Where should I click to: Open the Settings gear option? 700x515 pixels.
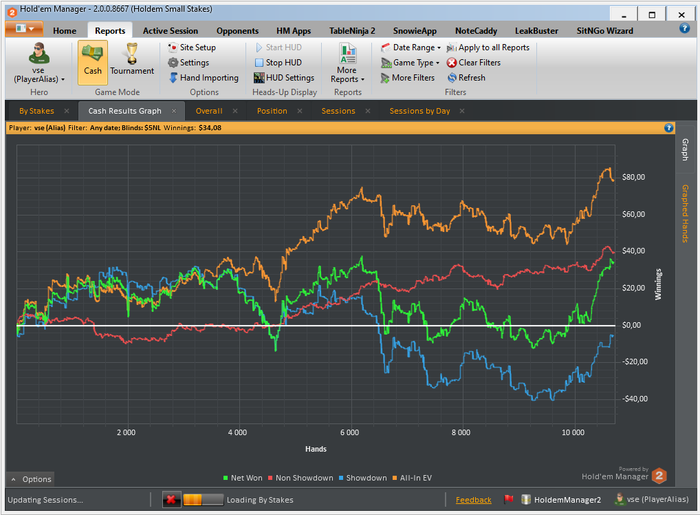(x=188, y=62)
